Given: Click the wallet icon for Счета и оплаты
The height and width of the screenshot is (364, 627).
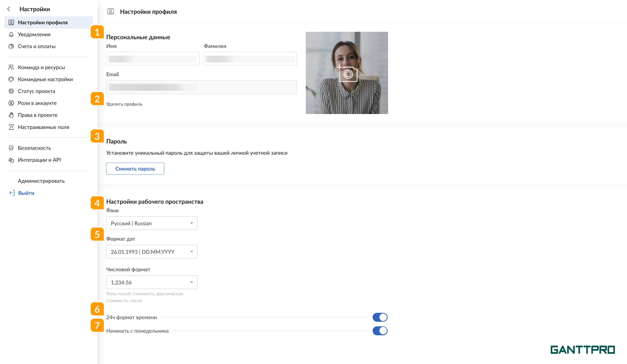Looking at the screenshot, I should pyautogui.click(x=11, y=46).
